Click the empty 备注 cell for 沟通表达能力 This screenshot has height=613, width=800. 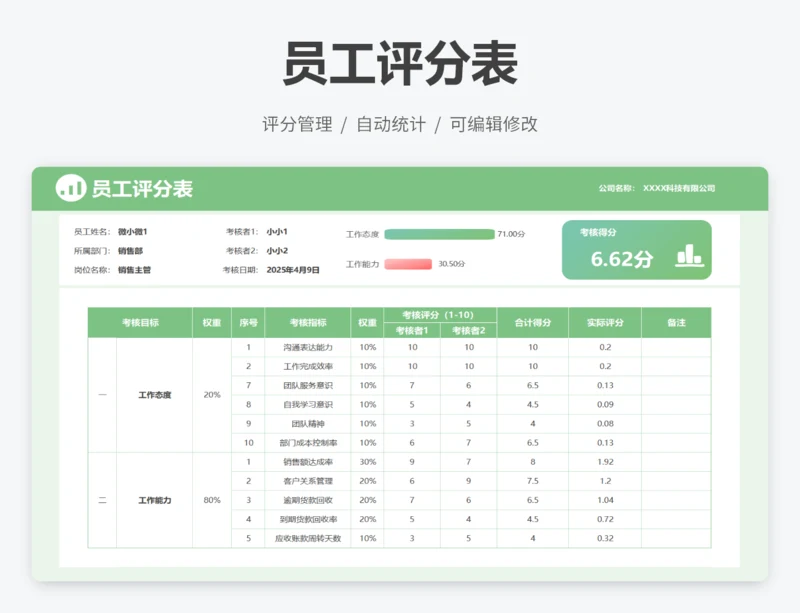pyautogui.click(x=677, y=348)
